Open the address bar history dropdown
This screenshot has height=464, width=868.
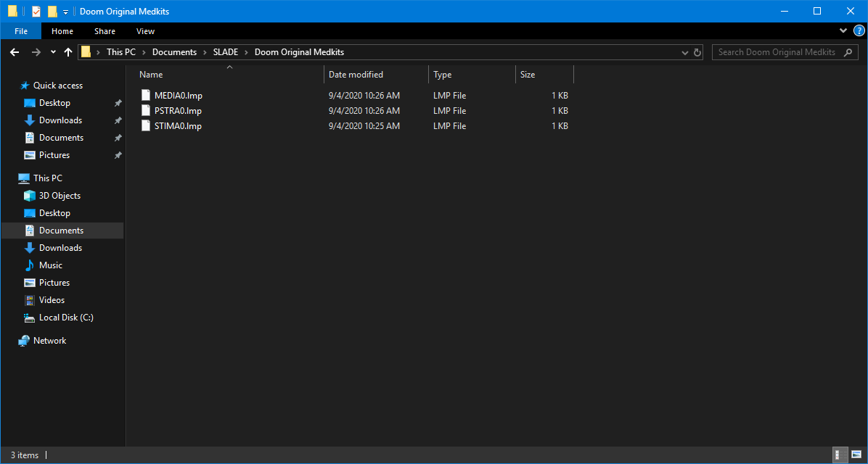tap(685, 52)
